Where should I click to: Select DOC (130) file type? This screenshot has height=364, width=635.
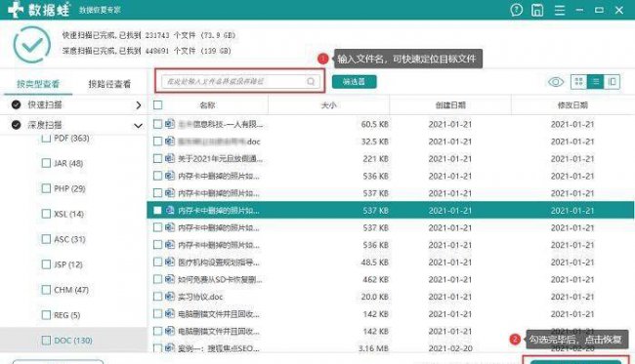coord(73,341)
